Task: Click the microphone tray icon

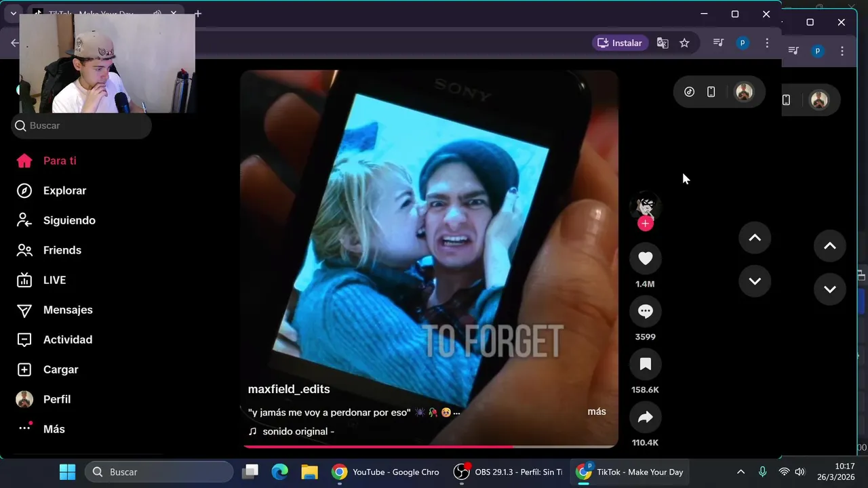Action: [762, 472]
